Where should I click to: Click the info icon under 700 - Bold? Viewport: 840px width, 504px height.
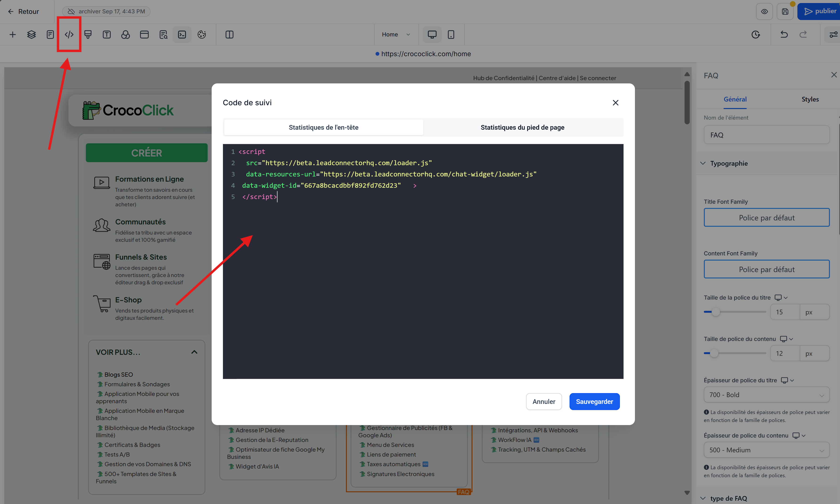pos(706,412)
